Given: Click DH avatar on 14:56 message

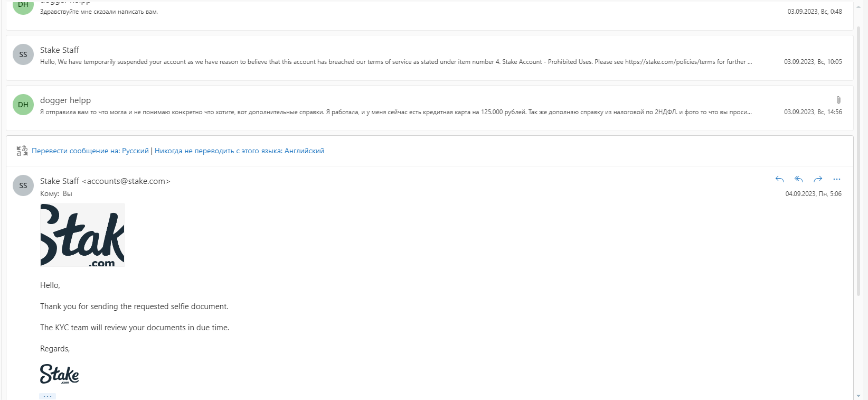Looking at the screenshot, I should pos(23,105).
